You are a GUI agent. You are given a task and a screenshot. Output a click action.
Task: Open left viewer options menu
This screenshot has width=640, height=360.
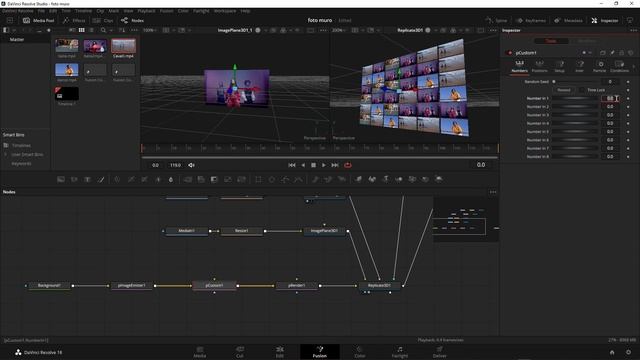(323, 30)
